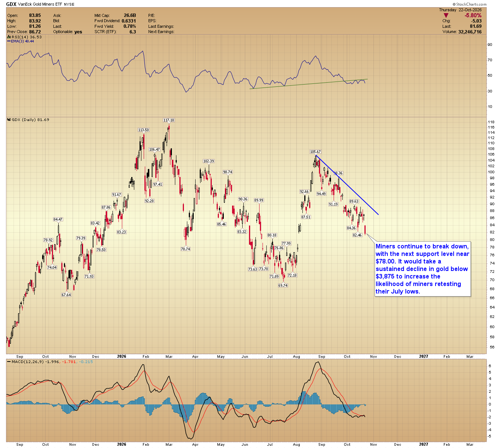Click the Thursday 22-Oct-2026 date
Viewport: 504px width, 448px height.
460,10
